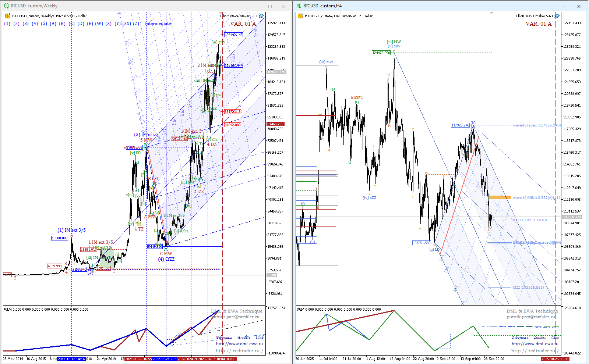
Task: Choose the (W) wave label
Action: 99,24
